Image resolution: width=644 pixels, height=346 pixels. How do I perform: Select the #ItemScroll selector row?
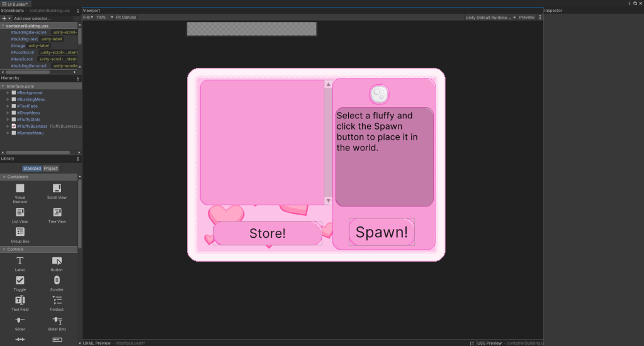click(x=44, y=59)
